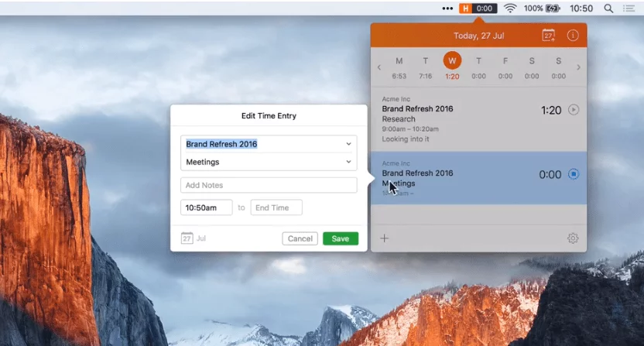
Task: Open the 27 Jul date picker
Action: point(194,238)
